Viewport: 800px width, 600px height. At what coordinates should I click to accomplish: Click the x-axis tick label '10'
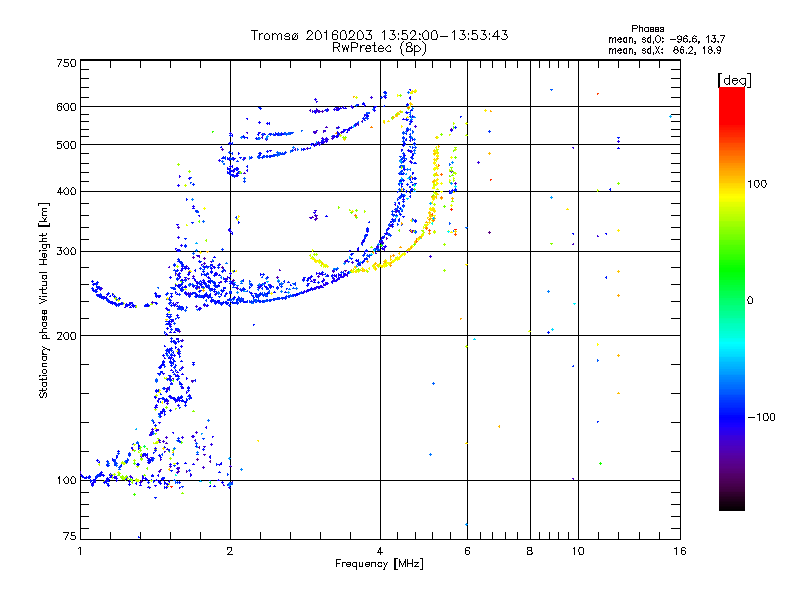coord(578,551)
